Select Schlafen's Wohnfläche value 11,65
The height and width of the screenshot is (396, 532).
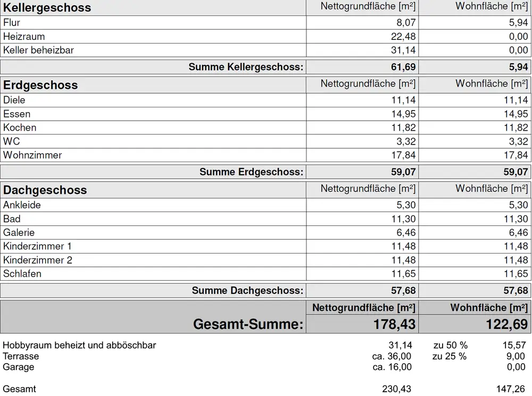516,274
